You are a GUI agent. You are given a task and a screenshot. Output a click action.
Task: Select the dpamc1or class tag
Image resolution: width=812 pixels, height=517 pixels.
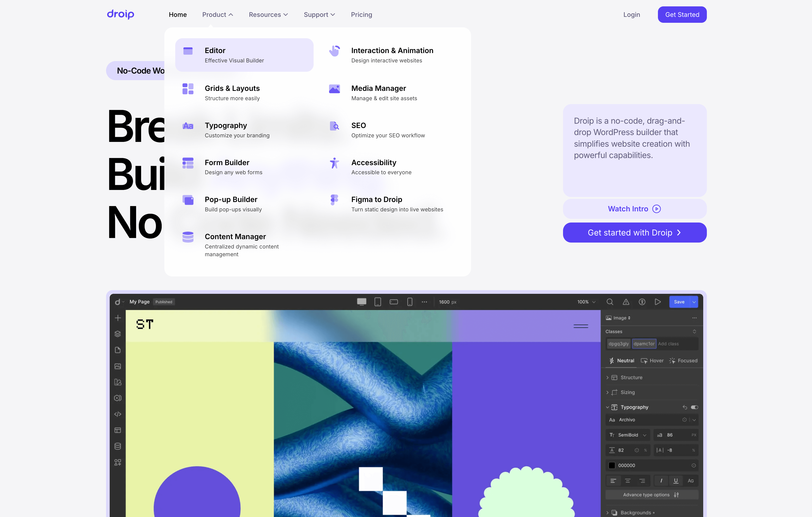(x=644, y=343)
